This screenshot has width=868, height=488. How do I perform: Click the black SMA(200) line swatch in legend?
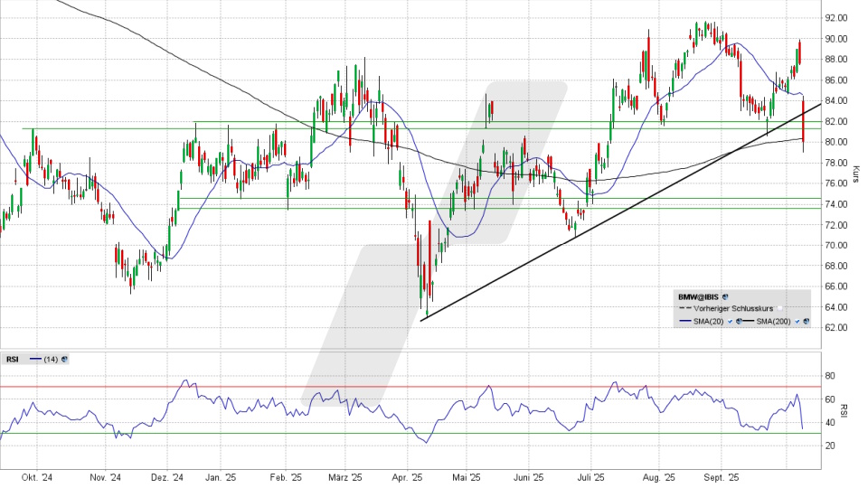748,321
